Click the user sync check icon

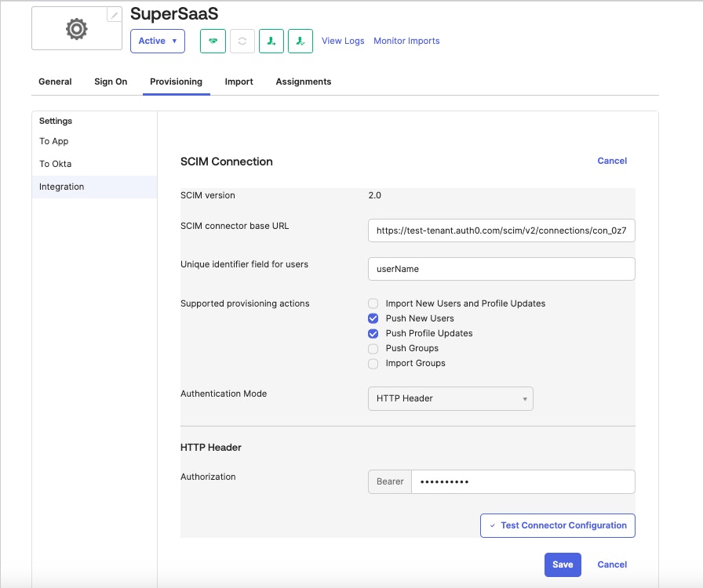301,41
